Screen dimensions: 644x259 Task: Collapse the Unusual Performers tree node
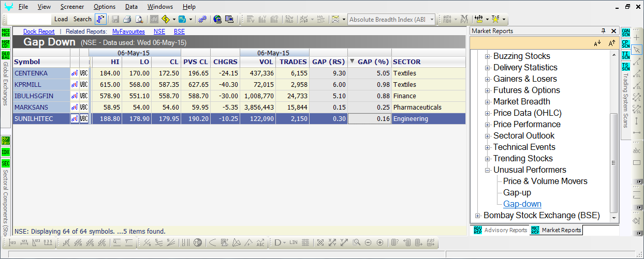point(487,170)
